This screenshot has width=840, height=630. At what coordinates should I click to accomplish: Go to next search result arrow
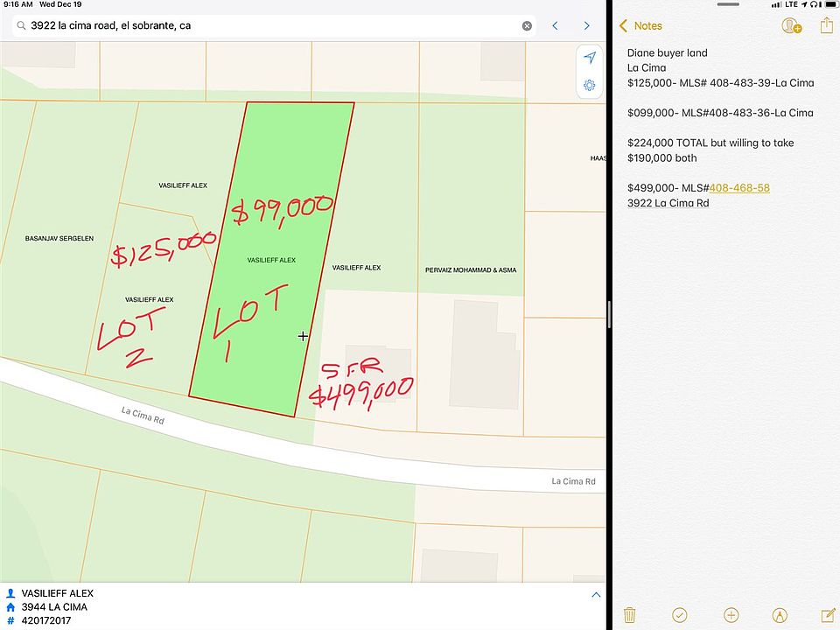click(x=586, y=26)
